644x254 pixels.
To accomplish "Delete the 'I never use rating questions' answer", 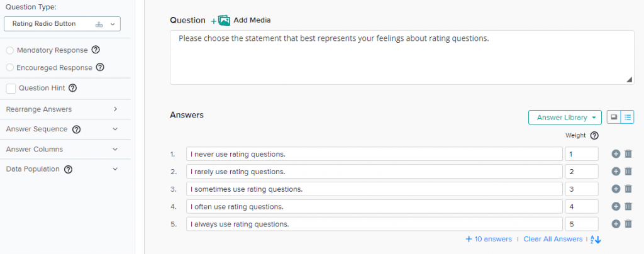I will coord(628,154).
